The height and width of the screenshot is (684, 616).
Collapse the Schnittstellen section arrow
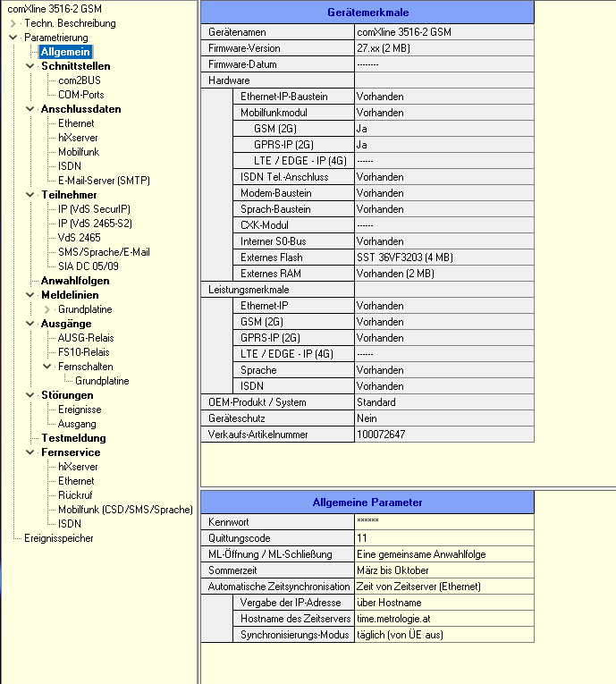30,66
